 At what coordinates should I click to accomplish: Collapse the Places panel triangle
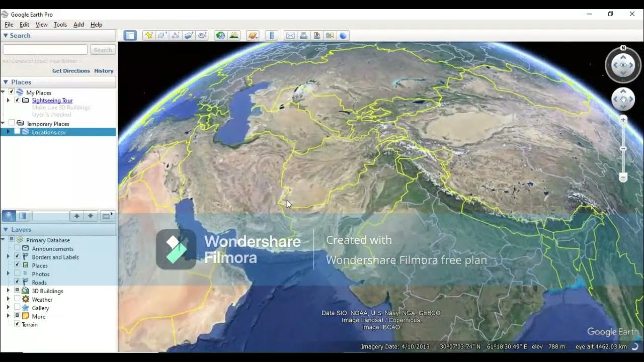click(6, 82)
